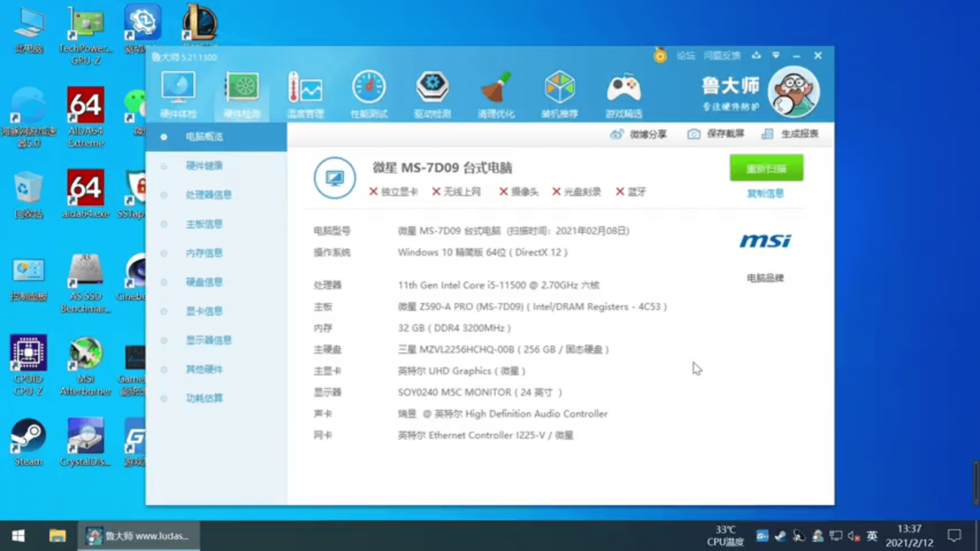The image size is (980, 551).
Task: Open 清理优化 cleanup with broom icon
Action: [x=496, y=95]
